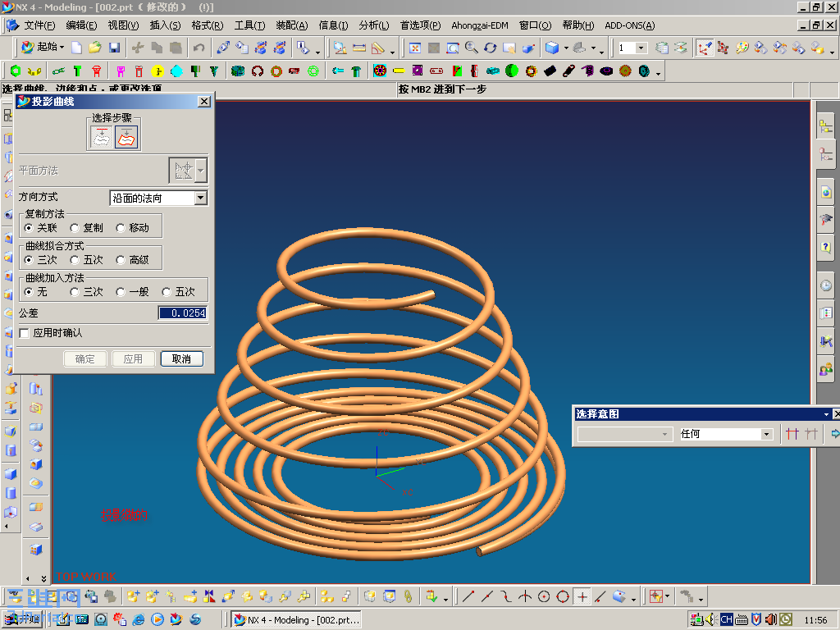
Task: Choose 五次 under 曲线加入方法
Action: point(167,292)
